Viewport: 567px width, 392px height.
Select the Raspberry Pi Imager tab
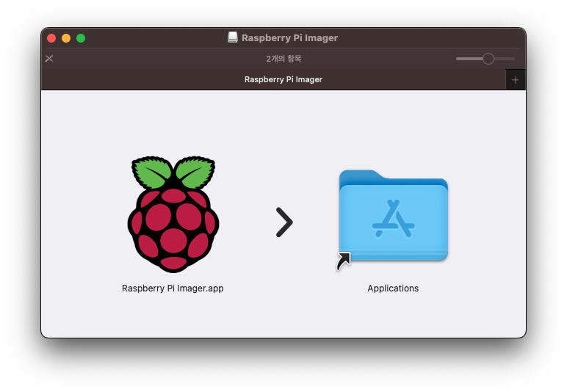[273, 79]
